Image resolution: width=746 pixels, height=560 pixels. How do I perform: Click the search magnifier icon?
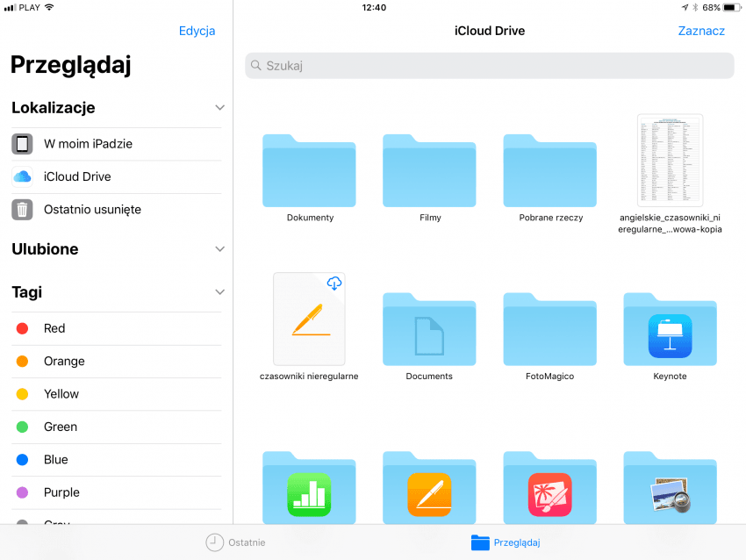pyautogui.click(x=256, y=65)
